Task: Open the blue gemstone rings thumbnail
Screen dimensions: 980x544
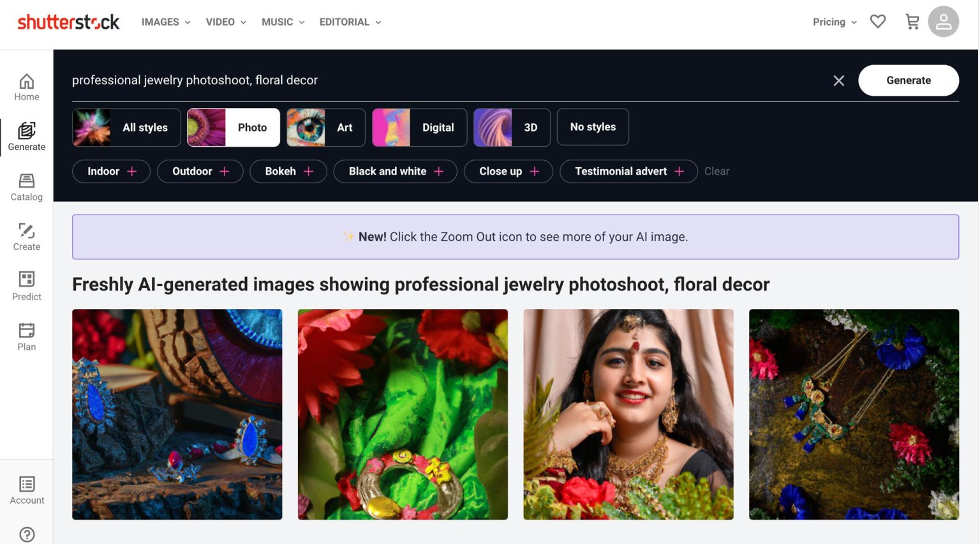Action: pyautogui.click(x=177, y=414)
